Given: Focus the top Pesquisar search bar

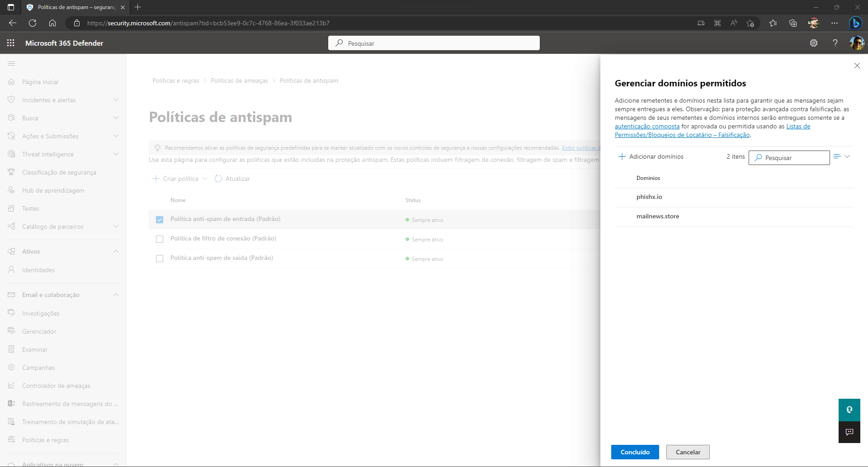Looking at the screenshot, I should pyautogui.click(x=434, y=43).
